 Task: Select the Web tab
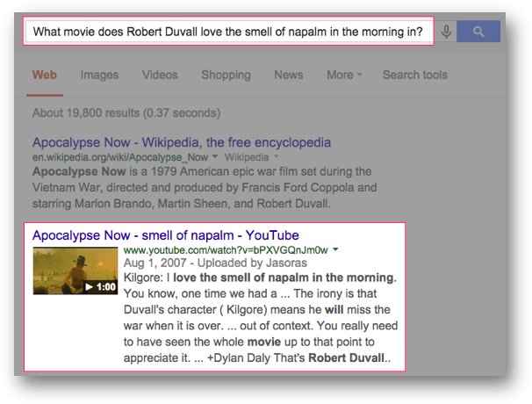click(45, 75)
